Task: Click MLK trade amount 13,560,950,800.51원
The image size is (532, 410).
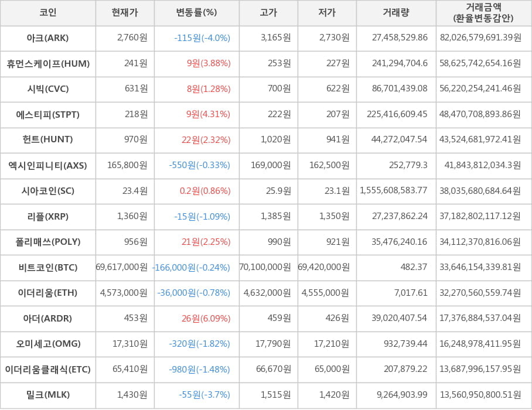Action: point(480,395)
